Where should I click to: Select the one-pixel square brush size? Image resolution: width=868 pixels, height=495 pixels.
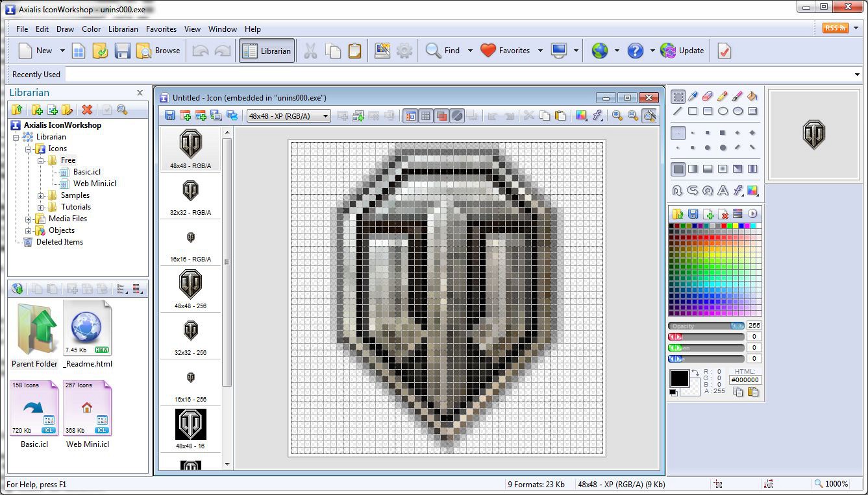pos(678,132)
